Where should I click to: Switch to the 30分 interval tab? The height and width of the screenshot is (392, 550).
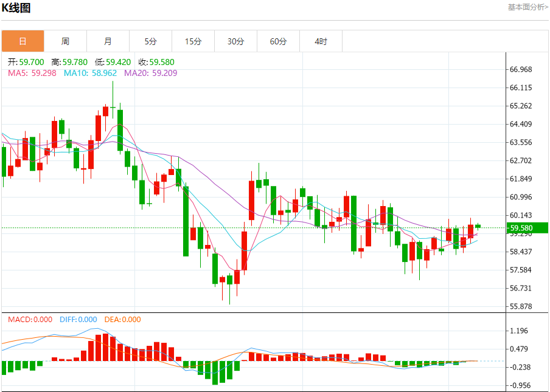coord(235,41)
